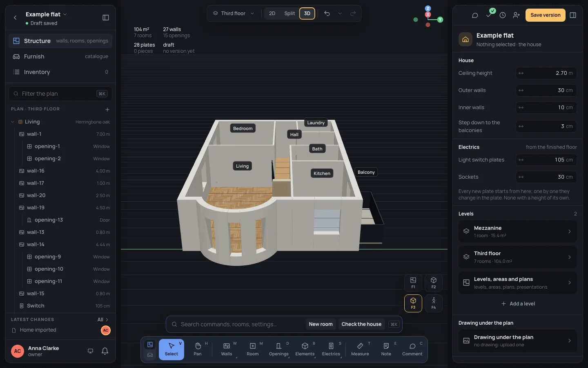Invite a collaborator with add-person icon
The image size is (588, 368).
pos(517,15)
